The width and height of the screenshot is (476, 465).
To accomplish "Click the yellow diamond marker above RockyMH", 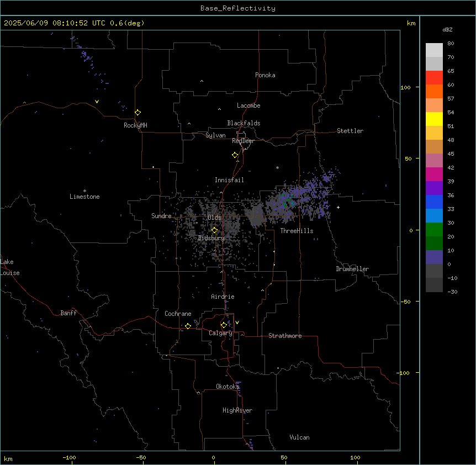I will (138, 113).
